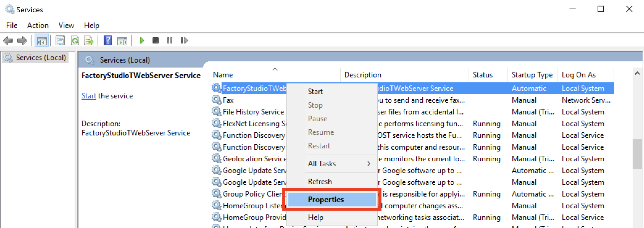644x228 pixels.
Task: Click the Properties toolbar icon
Action: pyautogui.click(x=60, y=40)
